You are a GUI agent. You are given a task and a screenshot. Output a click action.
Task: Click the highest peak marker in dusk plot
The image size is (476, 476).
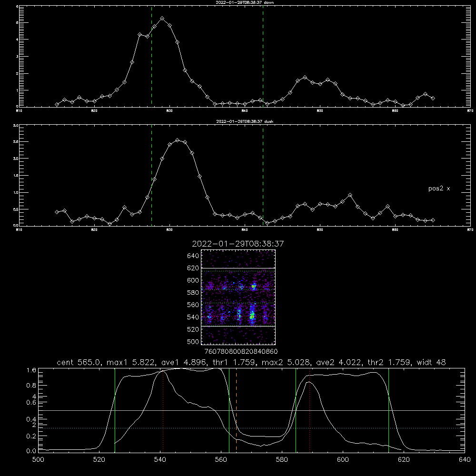(x=177, y=140)
